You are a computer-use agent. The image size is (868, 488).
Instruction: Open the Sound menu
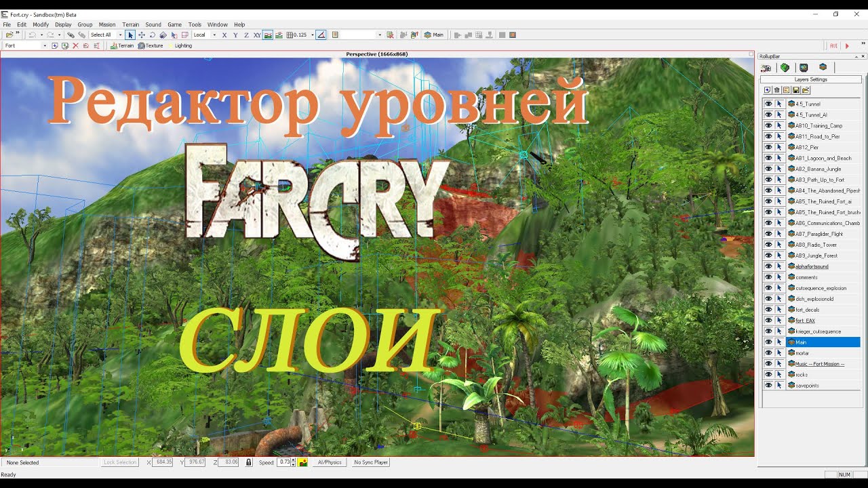click(153, 24)
